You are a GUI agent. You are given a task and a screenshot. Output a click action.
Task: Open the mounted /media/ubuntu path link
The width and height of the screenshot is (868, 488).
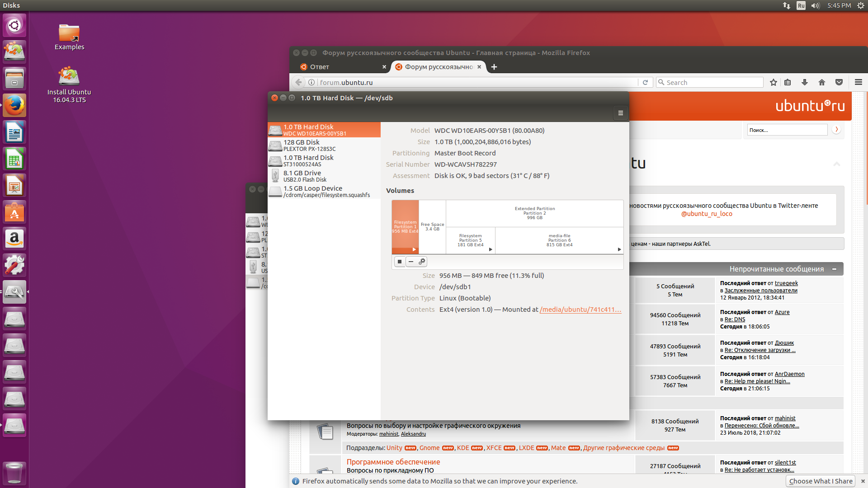580,310
